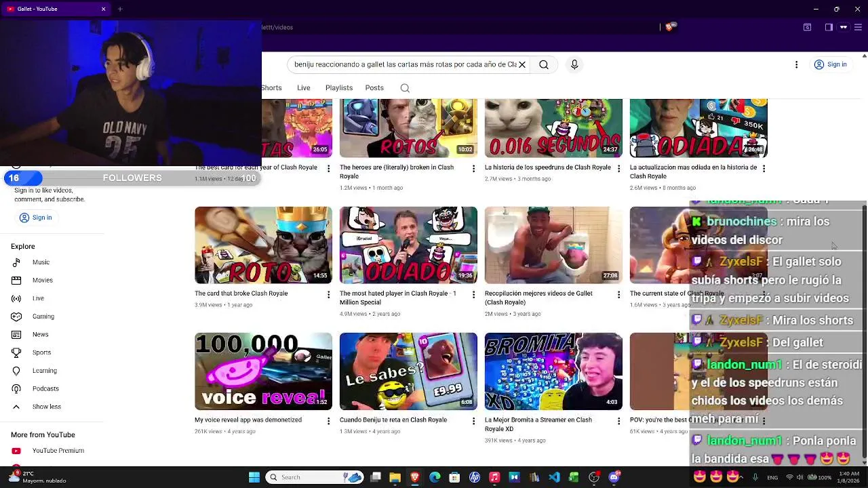Open File Explorer from taskbar
868x488 pixels.
(395, 477)
